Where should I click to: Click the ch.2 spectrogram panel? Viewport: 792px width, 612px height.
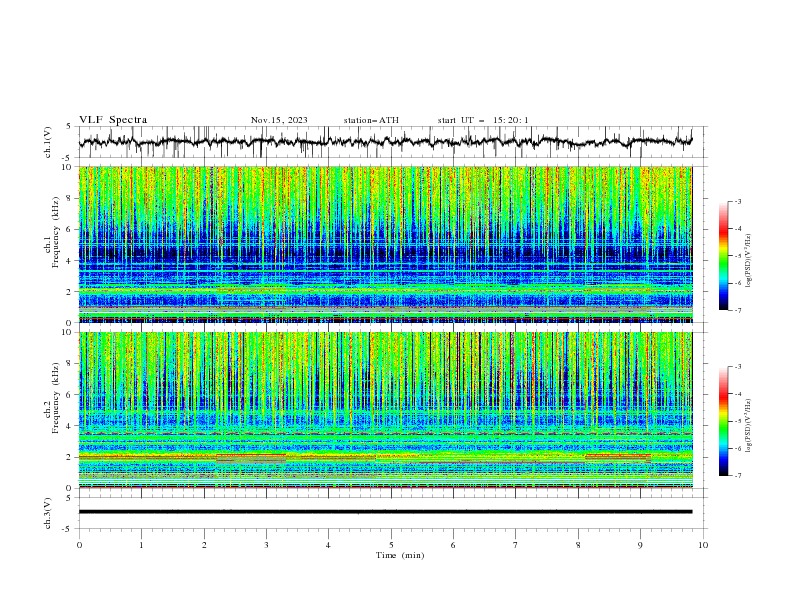[386, 410]
